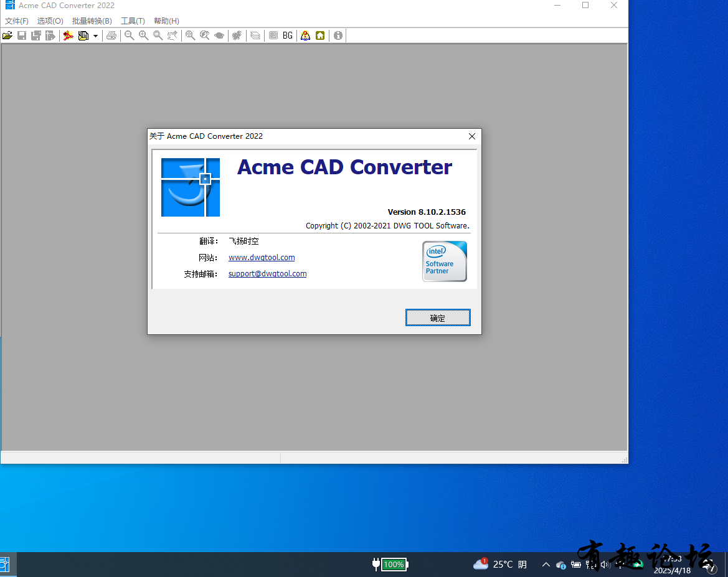Screen dimensions: 728x577
Task: Toggle the BG background color button
Action: click(287, 35)
